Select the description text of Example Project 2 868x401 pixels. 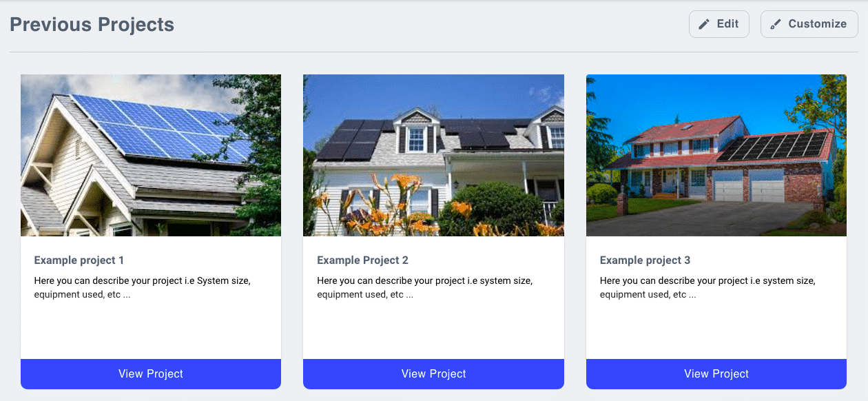424,287
